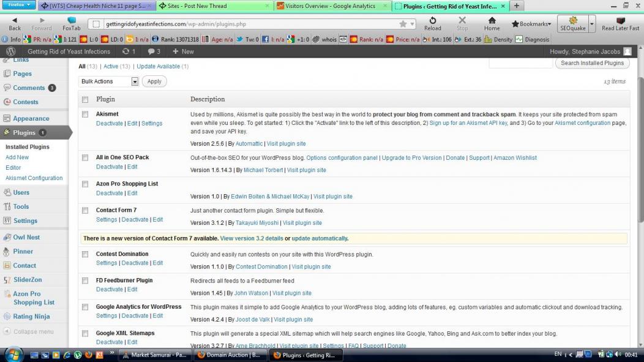Open the updates icon in admin bar
Screen dimensions: 644x362
pyautogui.click(x=129, y=51)
